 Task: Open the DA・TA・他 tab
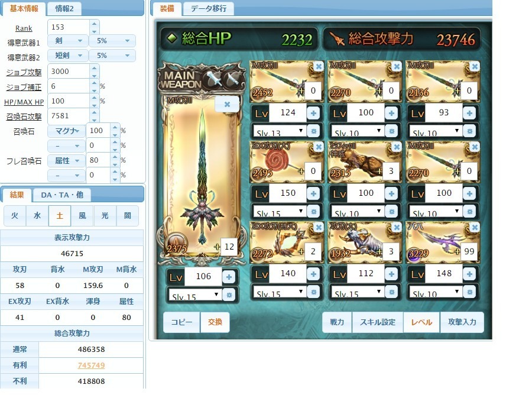[61, 195]
